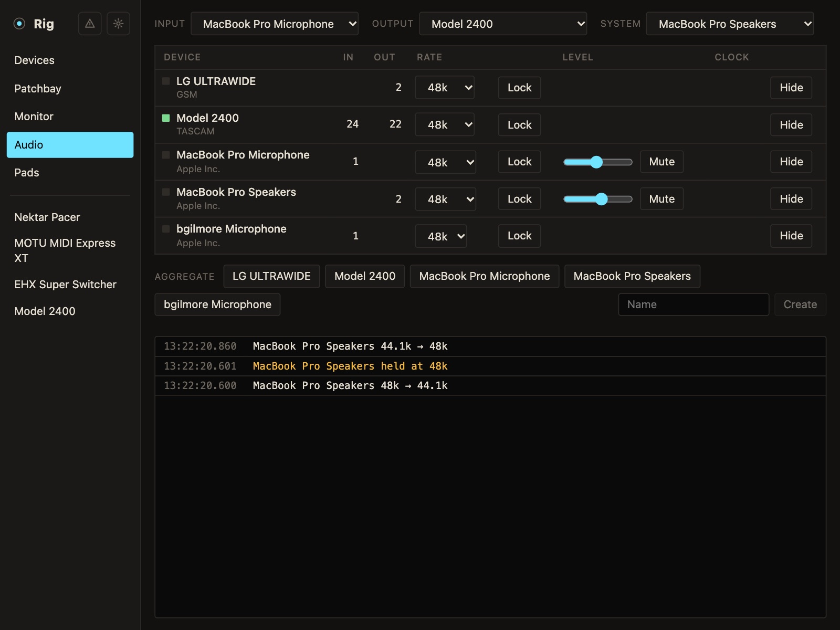Select MOTU MIDI Express XT device
The width and height of the screenshot is (840, 630).
[70, 250]
